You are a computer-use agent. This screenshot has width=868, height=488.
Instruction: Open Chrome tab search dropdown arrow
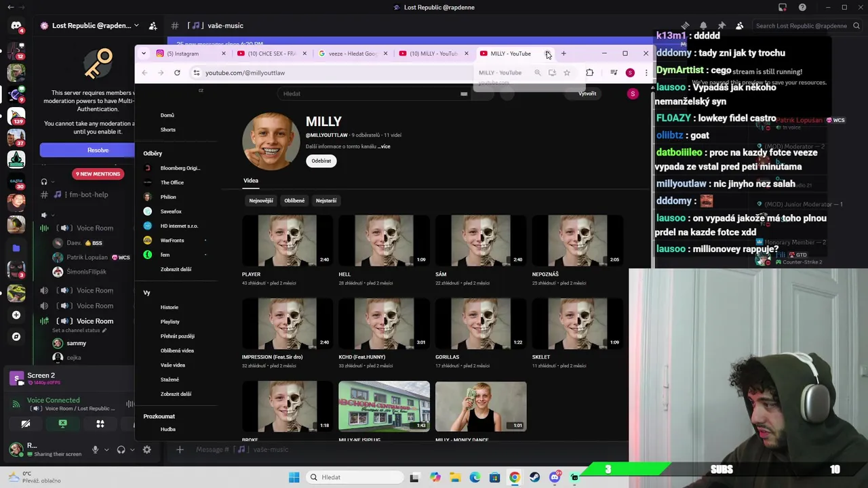144,54
